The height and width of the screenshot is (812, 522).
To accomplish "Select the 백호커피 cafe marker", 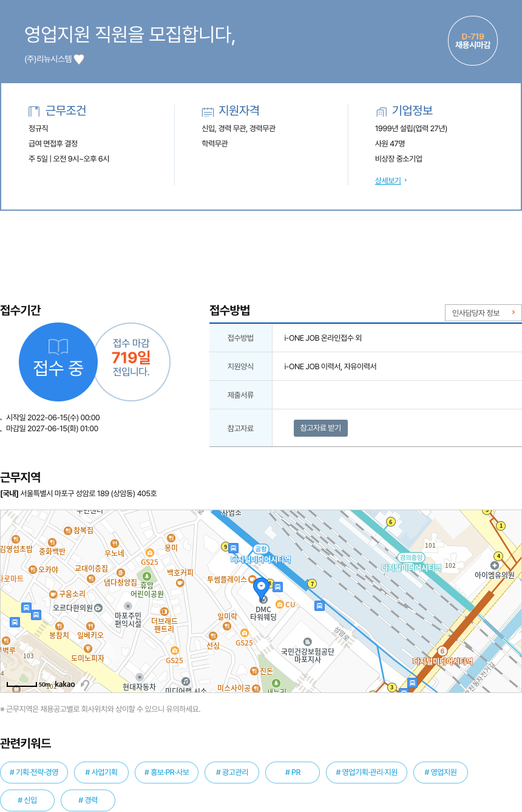I will [x=180, y=582].
